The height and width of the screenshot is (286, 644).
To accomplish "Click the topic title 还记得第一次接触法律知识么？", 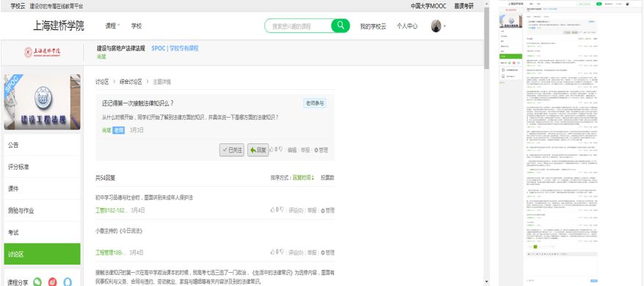I will [x=137, y=103].
